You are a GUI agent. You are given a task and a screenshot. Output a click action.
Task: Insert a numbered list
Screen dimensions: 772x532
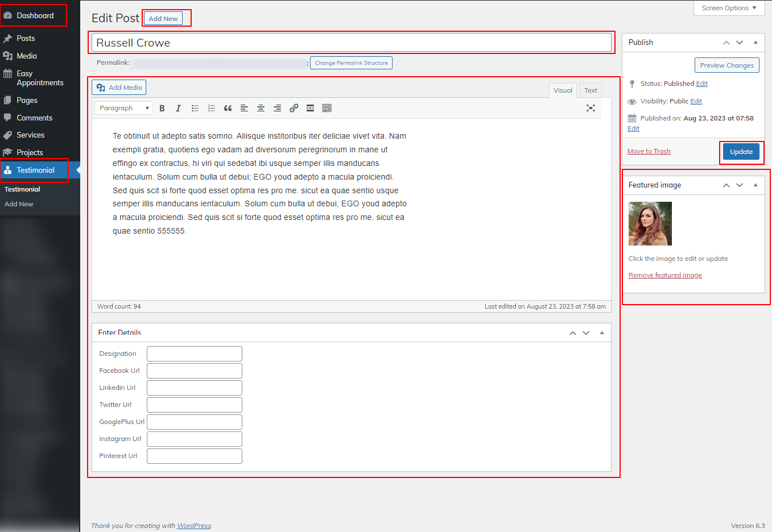tap(211, 108)
